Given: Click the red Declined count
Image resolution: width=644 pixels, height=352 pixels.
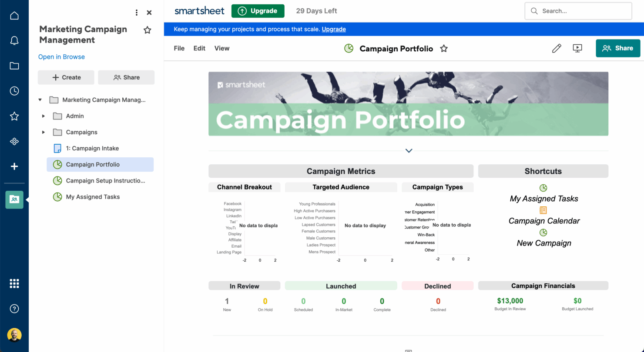Looking at the screenshot, I should click(438, 301).
